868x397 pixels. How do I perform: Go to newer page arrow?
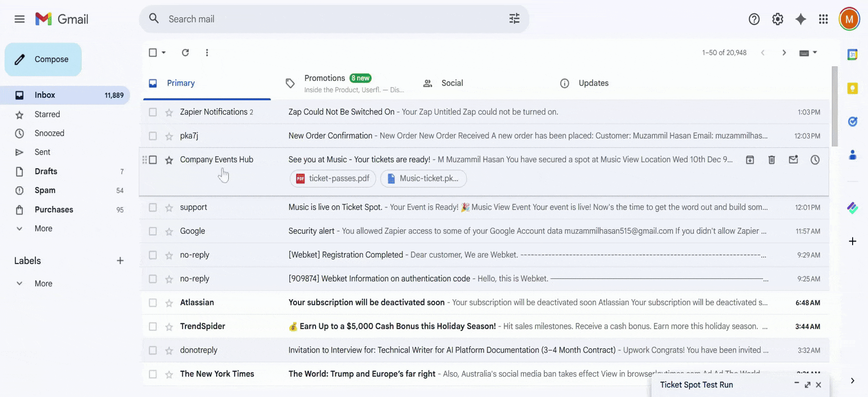click(x=763, y=52)
